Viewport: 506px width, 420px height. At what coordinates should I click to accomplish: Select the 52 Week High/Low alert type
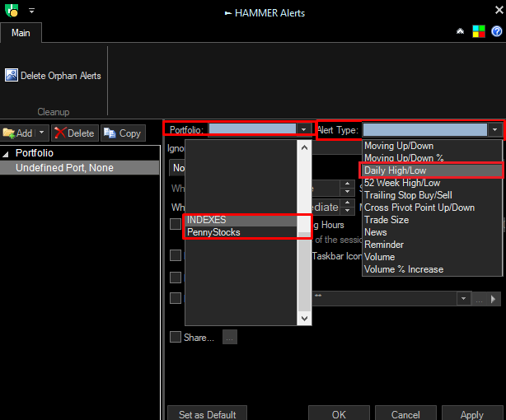pos(432,183)
